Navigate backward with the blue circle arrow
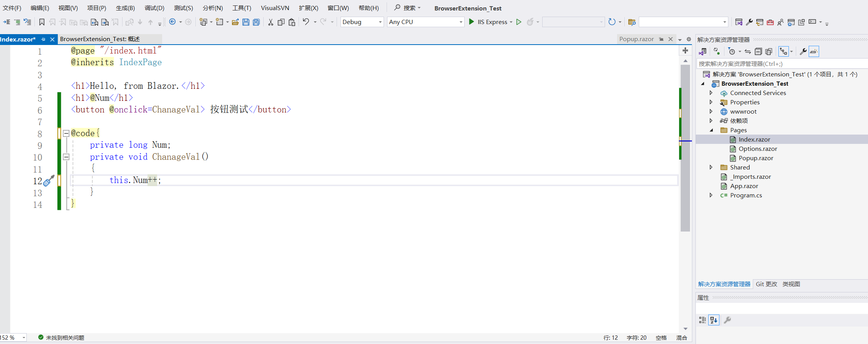 click(173, 22)
